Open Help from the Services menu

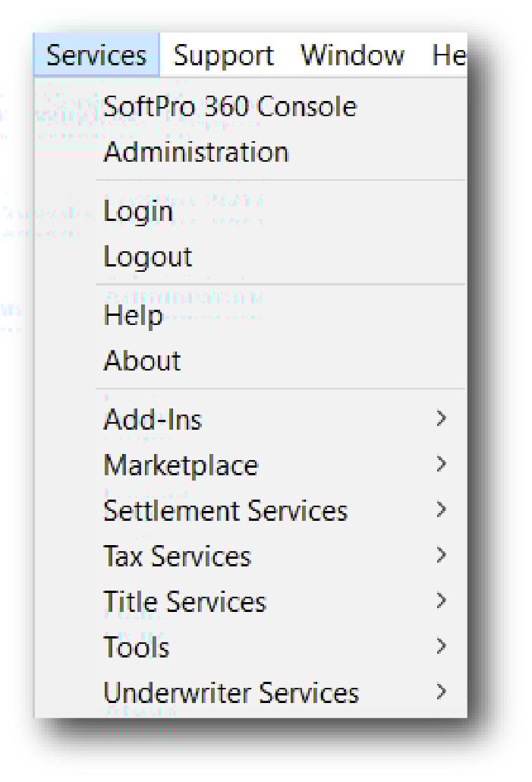pyautogui.click(x=132, y=315)
